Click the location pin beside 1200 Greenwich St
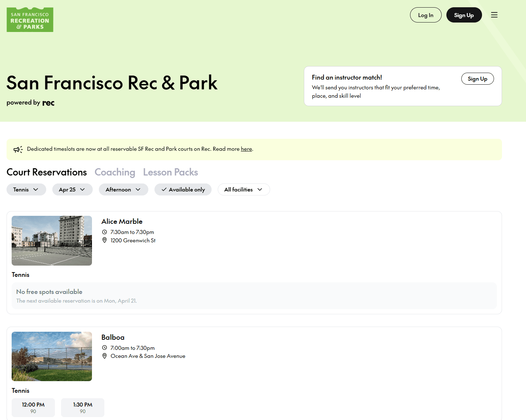 click(x=104, y=240)
